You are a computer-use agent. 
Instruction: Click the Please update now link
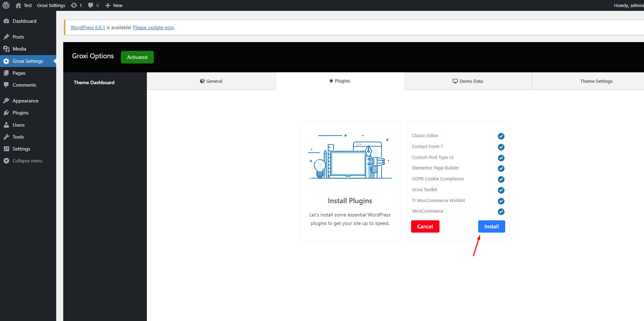pyautogui.click(x=153, y=27)
